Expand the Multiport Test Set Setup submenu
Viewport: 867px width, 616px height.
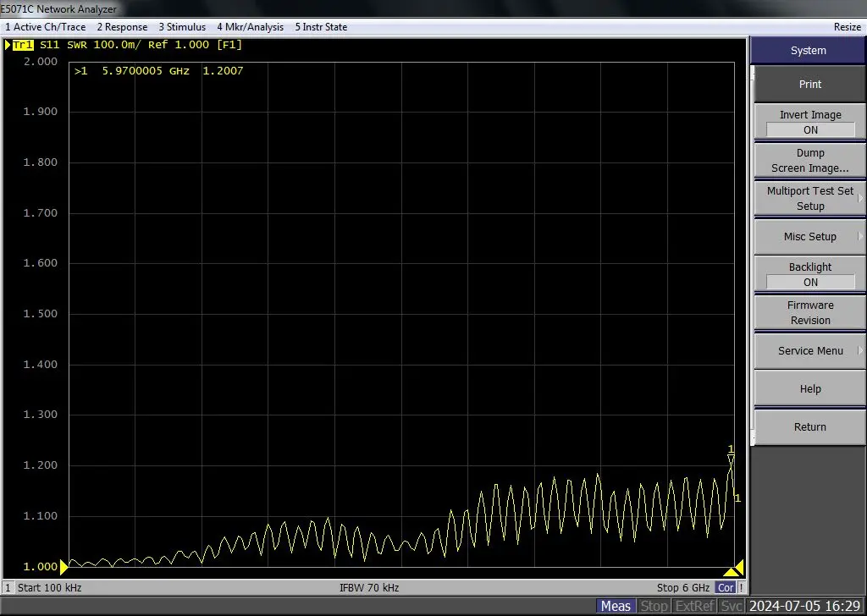click(x=810, y=199)
